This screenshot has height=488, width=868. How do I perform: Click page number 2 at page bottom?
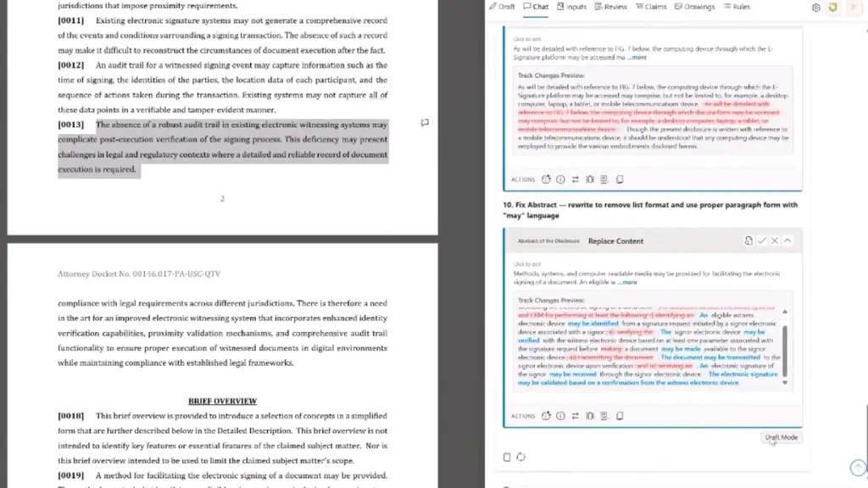[222, 198]
